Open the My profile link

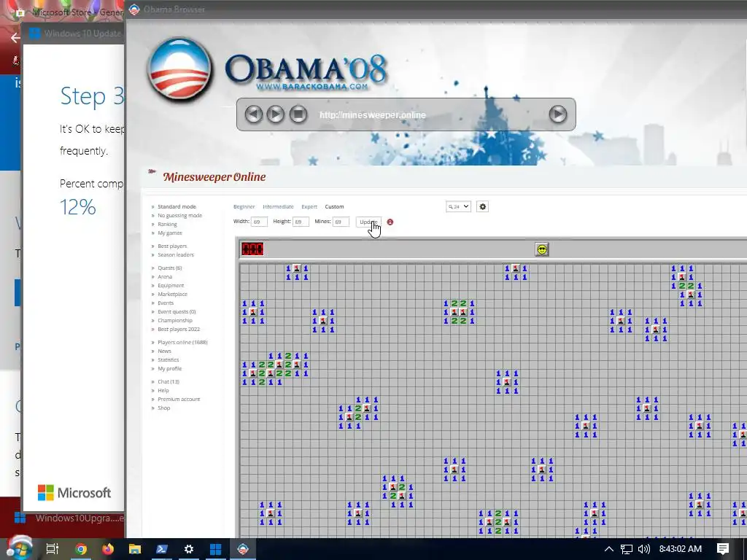coord(169,368)
